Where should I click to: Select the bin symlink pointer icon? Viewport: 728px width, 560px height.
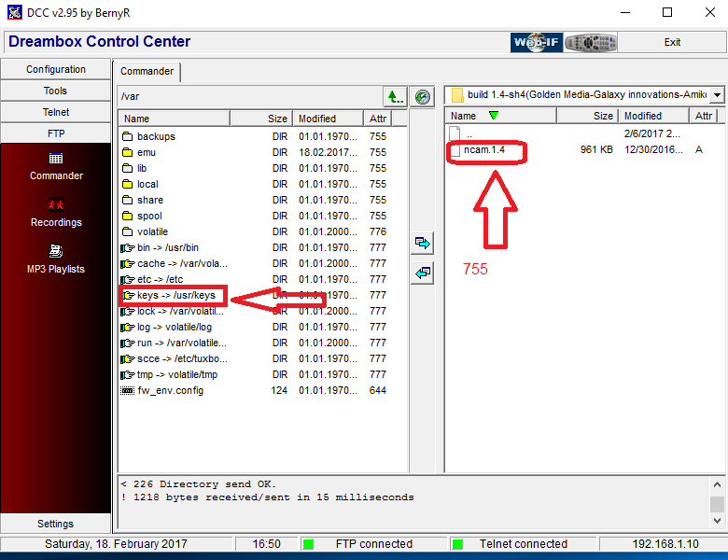click(x=127, y=248)
